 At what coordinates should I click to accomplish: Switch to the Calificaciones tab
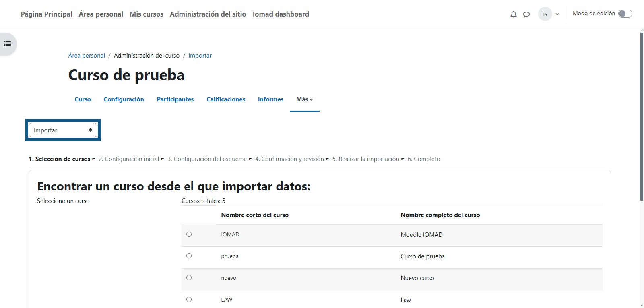click(226, 99)
